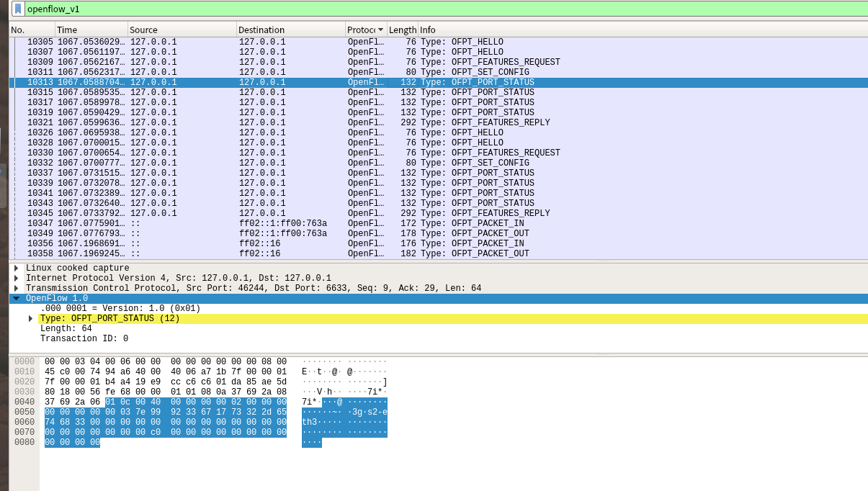This screenshot has width=868, height=491.
Task: Click hex dump offset 0070 row bytes
Action: click(166, 432)
